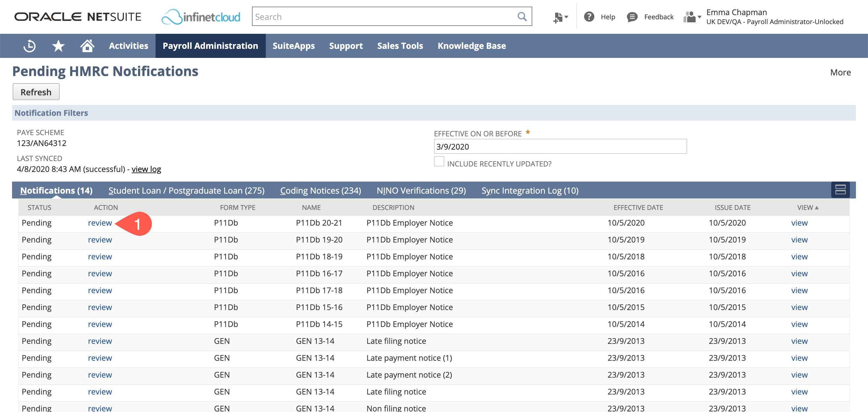Open the Payroll Administration menu
Screen dimensions: 868x412
click(210, 46)
